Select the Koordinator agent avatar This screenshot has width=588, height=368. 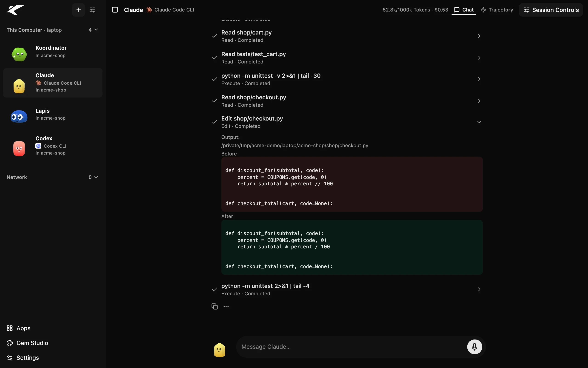click(19, 54)
